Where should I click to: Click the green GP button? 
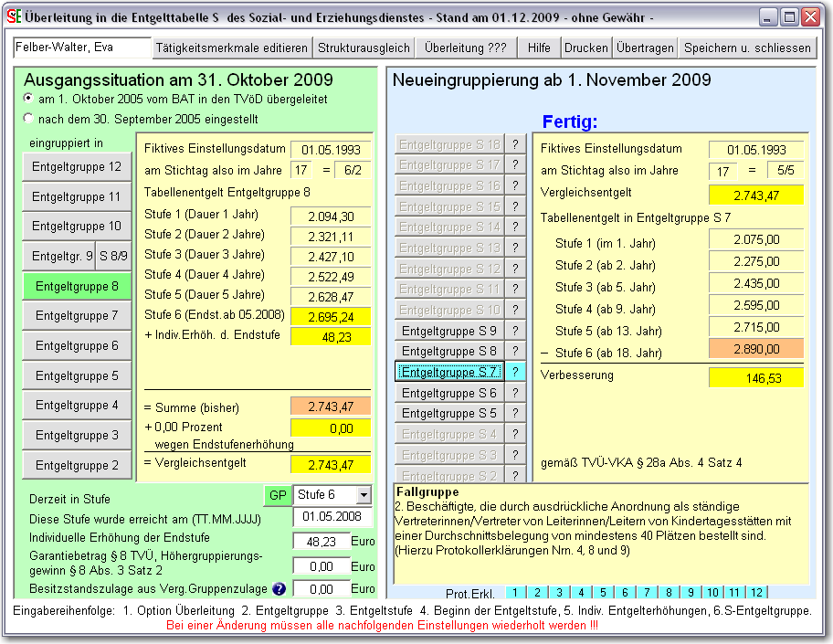[278, 495]
